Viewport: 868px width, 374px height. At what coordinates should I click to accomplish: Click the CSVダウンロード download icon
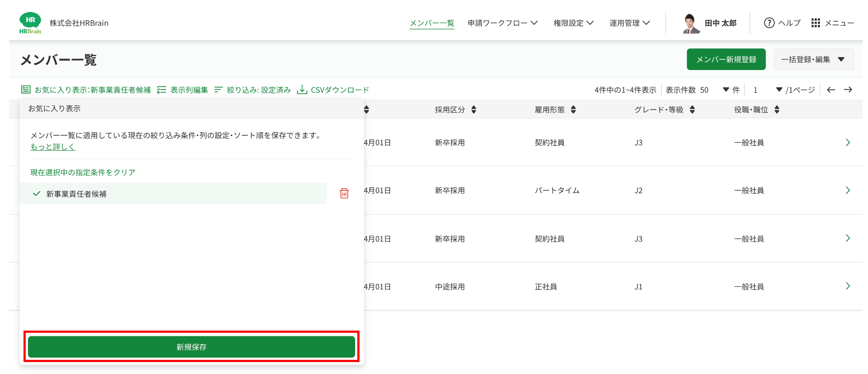[302, 90]
